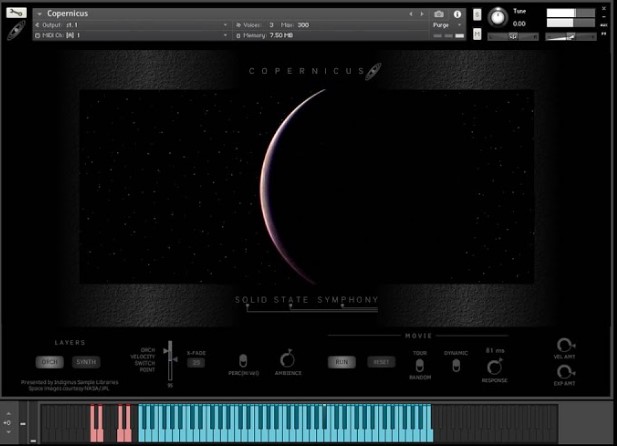Solo the instrument with S button
617x446 pixels.
(477, 15)
